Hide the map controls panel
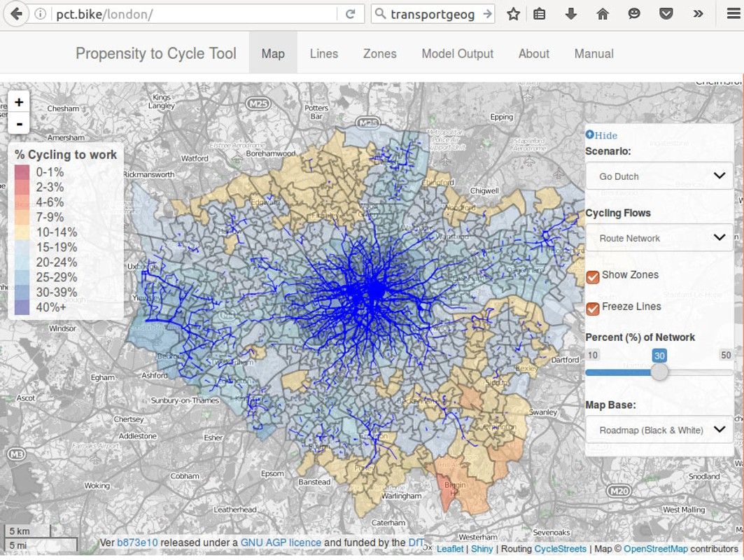This screenshot has width=744, height=560. pos(602,135)
